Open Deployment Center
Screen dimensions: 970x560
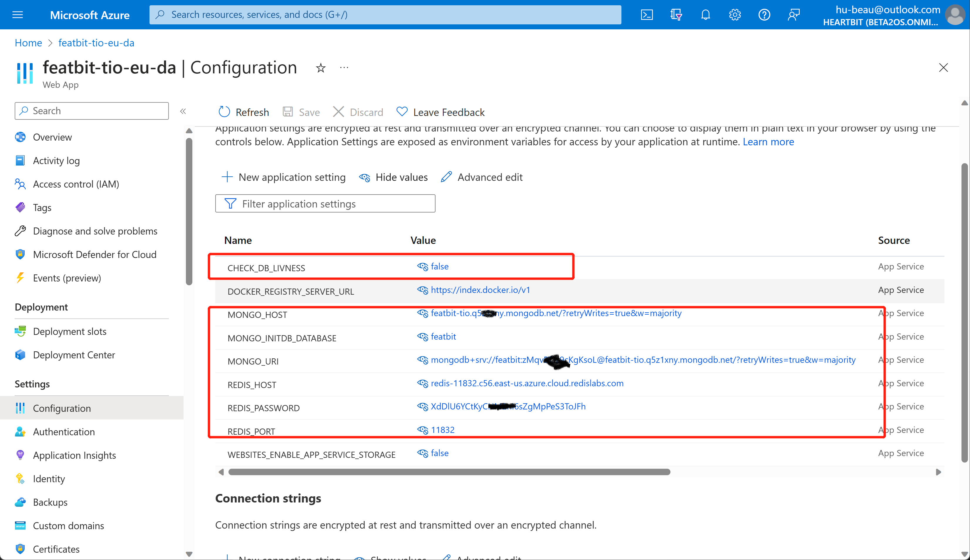click(x=74, y=355)
